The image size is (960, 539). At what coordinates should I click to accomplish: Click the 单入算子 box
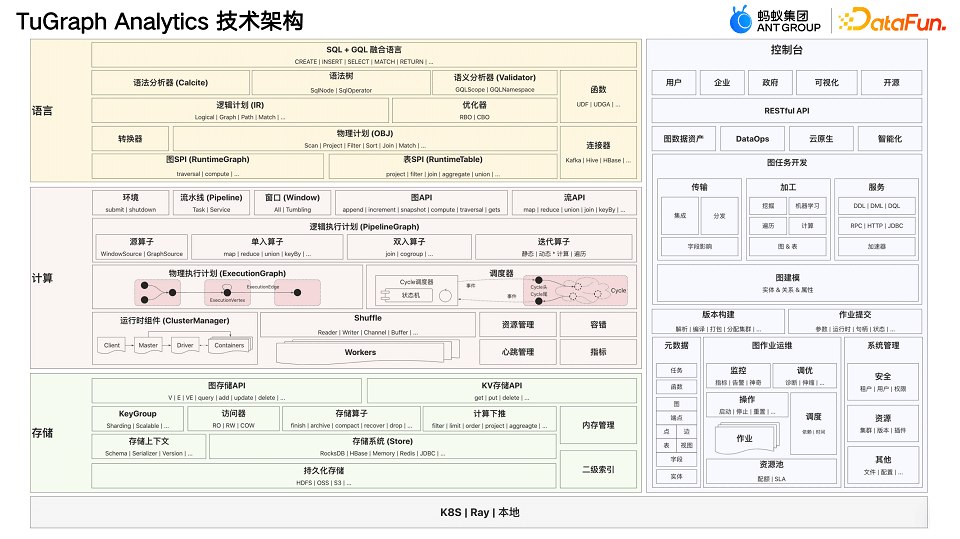pyautogui.click(x=267, y=247)
